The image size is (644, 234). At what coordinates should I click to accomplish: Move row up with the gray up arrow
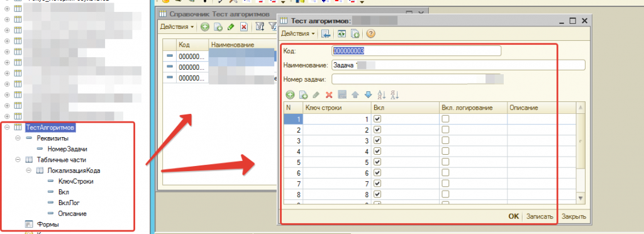355,95
